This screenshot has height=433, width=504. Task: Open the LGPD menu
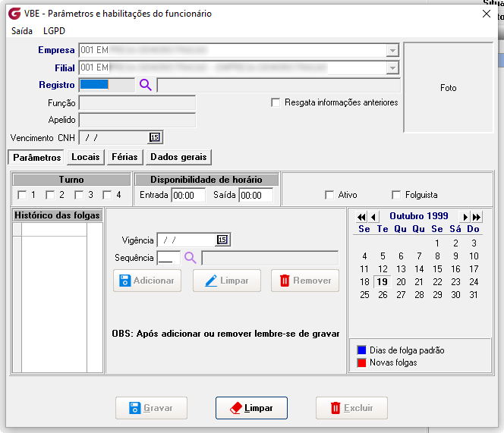[54, 31]
